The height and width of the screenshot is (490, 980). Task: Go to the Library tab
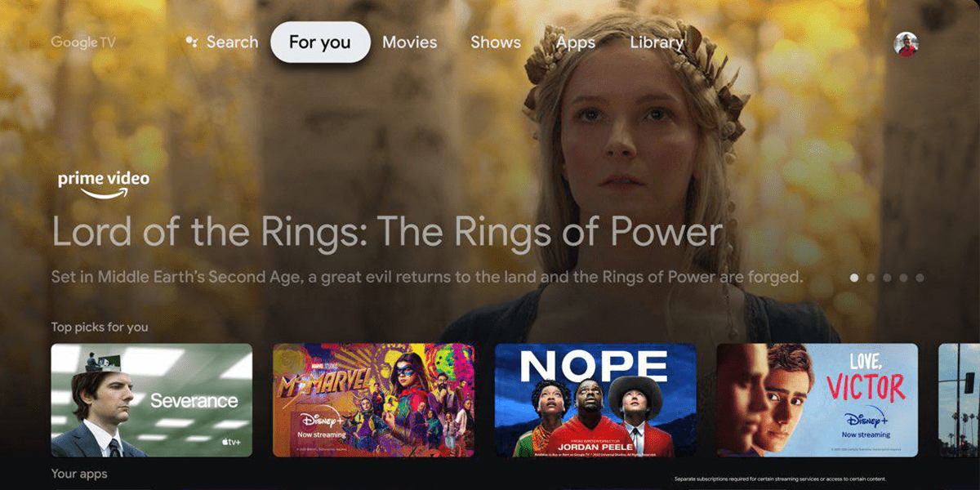point(657,42)
